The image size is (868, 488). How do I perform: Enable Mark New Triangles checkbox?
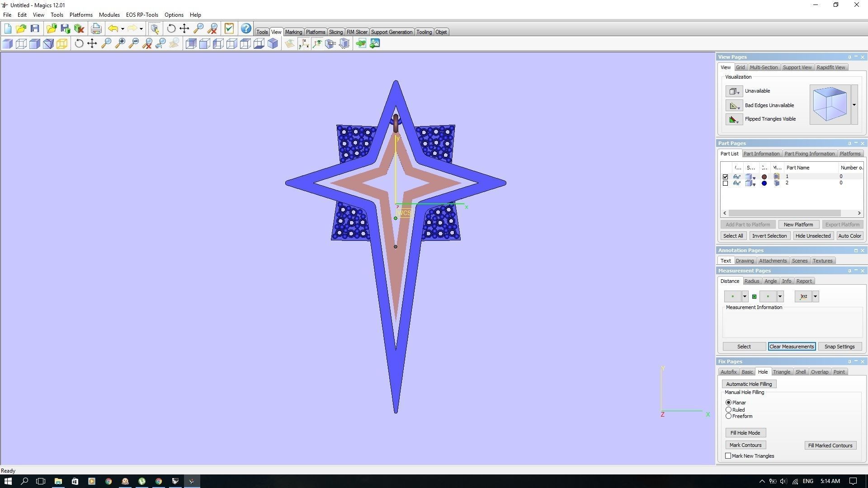(728, 456)
